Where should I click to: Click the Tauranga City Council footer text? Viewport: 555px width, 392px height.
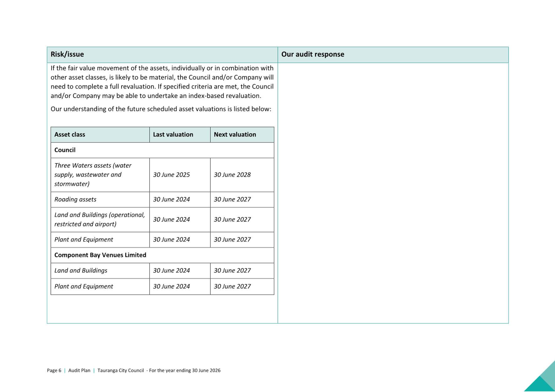coord(121,370)
